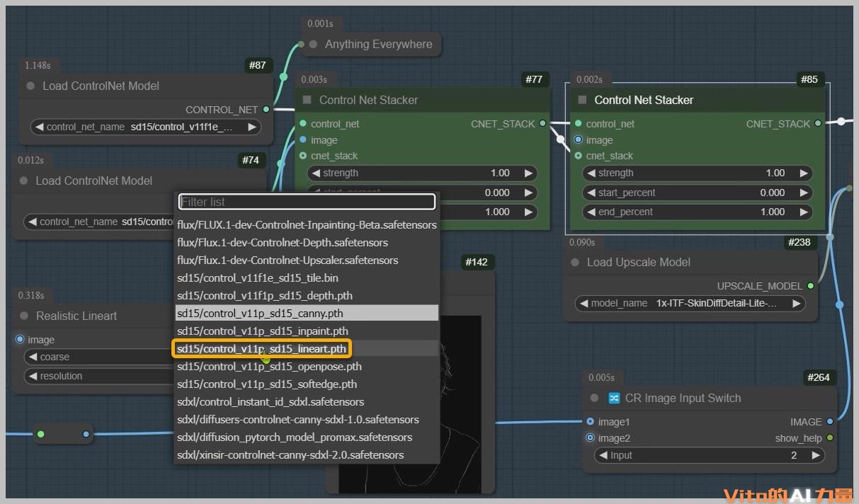Image resolution: width=859 pixels, height=504 pixels.
Task: Pick sd15/control_v11f1p_sd15_depth.pth in the list
Action: pos(307,295)
